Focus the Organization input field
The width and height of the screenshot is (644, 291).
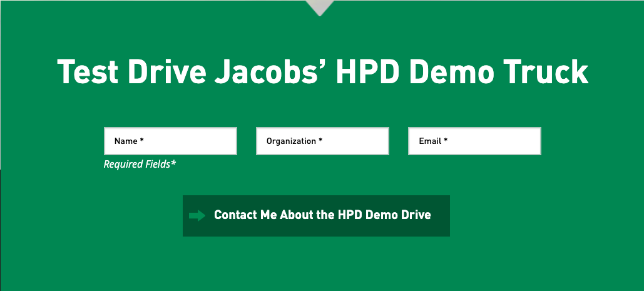pyautogui.click(x=322, y=141)
